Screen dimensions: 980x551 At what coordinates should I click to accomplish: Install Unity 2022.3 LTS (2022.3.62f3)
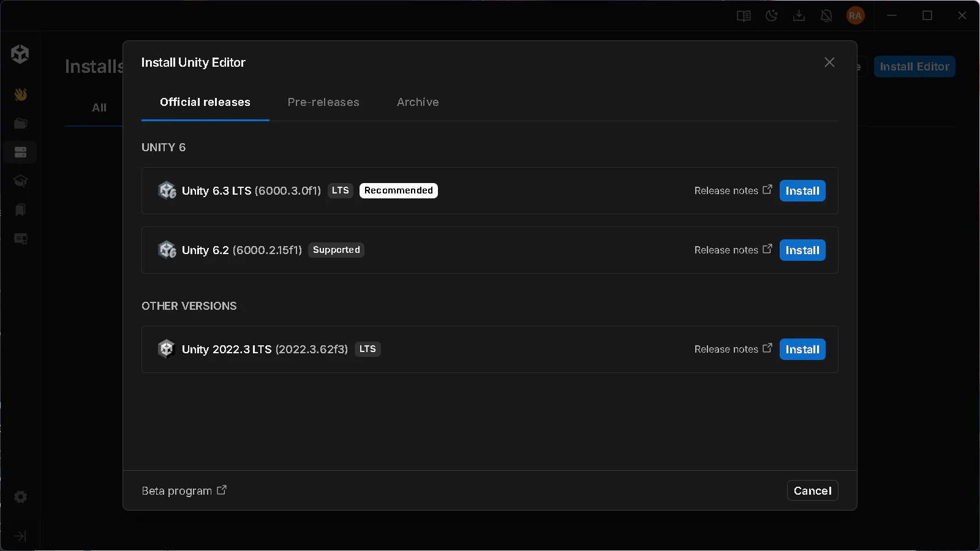[802, 350]
